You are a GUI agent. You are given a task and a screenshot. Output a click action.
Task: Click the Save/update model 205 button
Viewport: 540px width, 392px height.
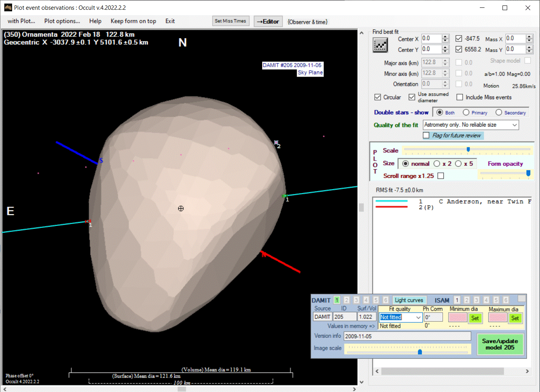[500, 344]
